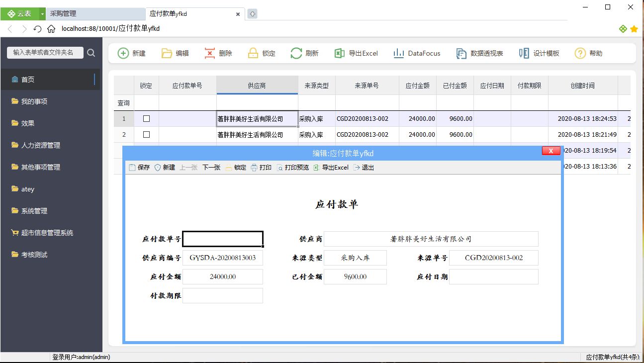Click 导出Excel in the edit dialog toolbar
Viewport: 644px width, 363px height.
tap(331, 168)
